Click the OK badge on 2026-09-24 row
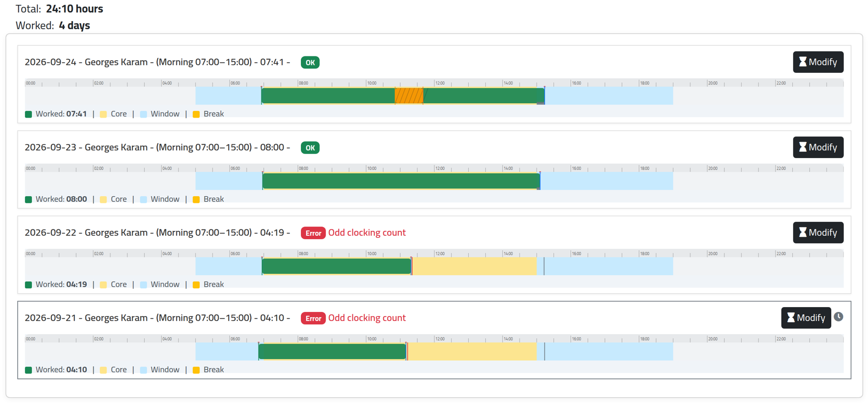 pyautogui.click(x=310, y=63)
